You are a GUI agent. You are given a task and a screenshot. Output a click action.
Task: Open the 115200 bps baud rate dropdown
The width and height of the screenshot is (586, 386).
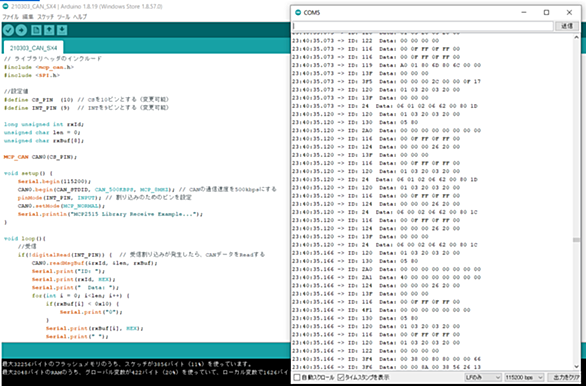[524, 377]
